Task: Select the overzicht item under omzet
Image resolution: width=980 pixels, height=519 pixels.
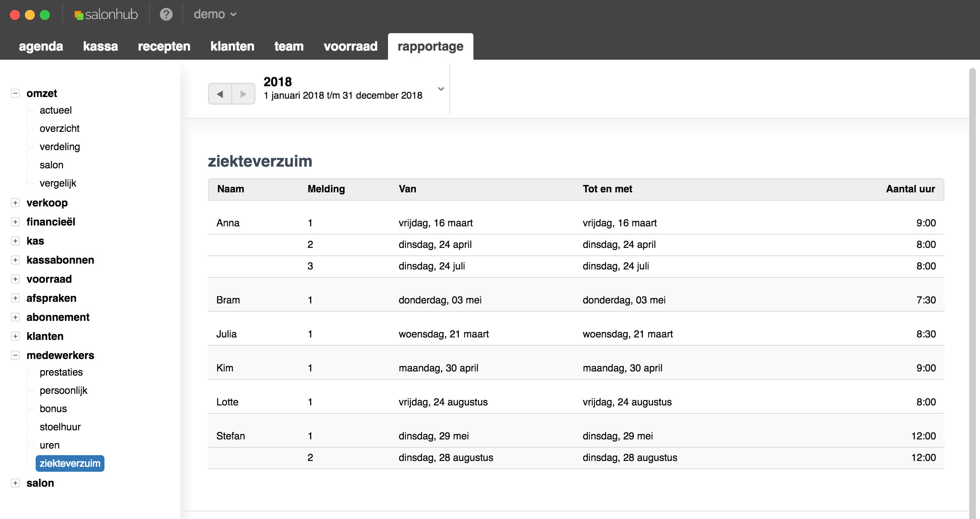Action: click(59, 128)
